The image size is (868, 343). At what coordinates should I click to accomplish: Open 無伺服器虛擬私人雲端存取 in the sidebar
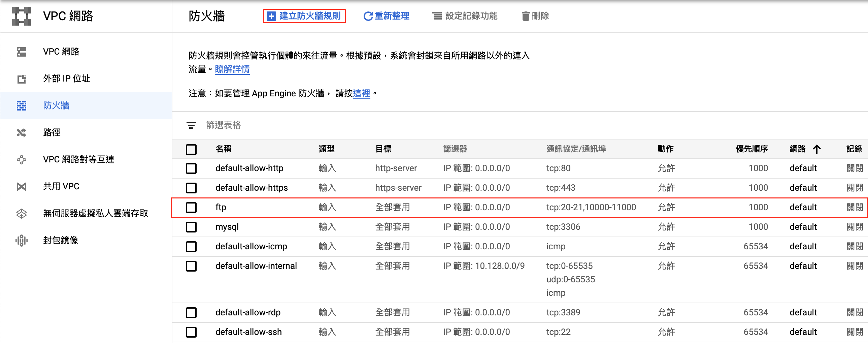86,214
